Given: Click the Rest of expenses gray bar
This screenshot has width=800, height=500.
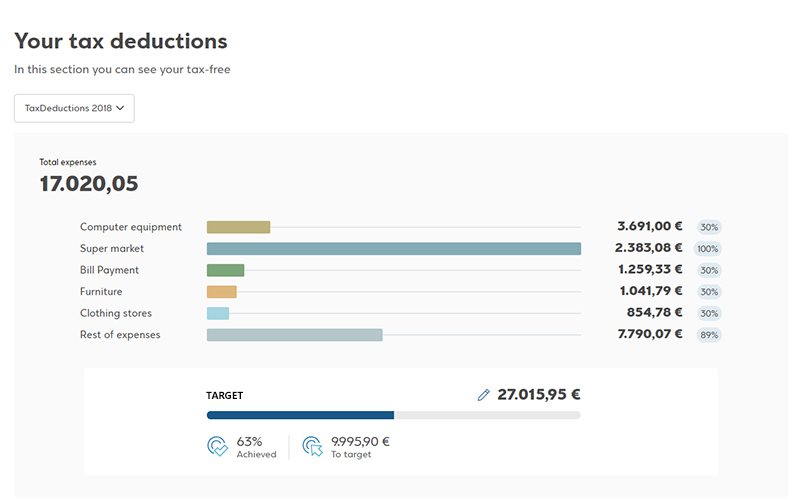Looking at the screenshot, I should click(294, 335).
